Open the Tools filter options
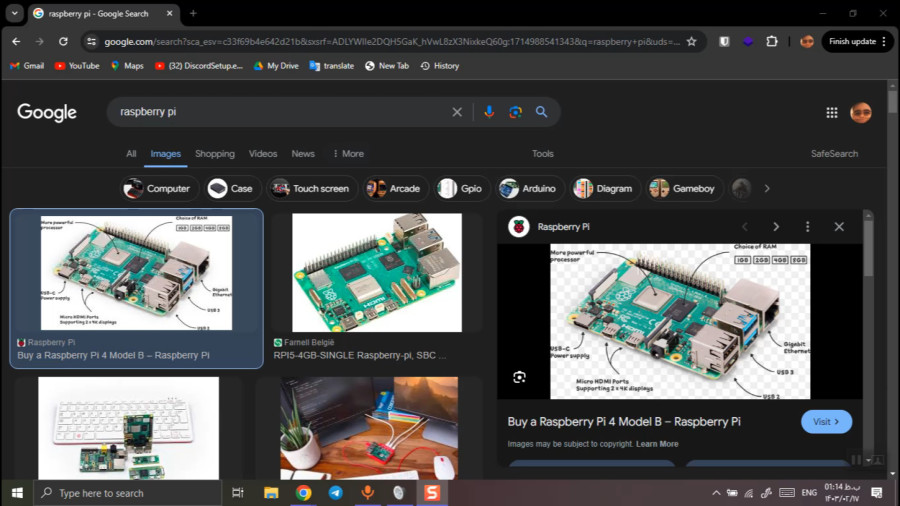900x506 pixels. 542,154
